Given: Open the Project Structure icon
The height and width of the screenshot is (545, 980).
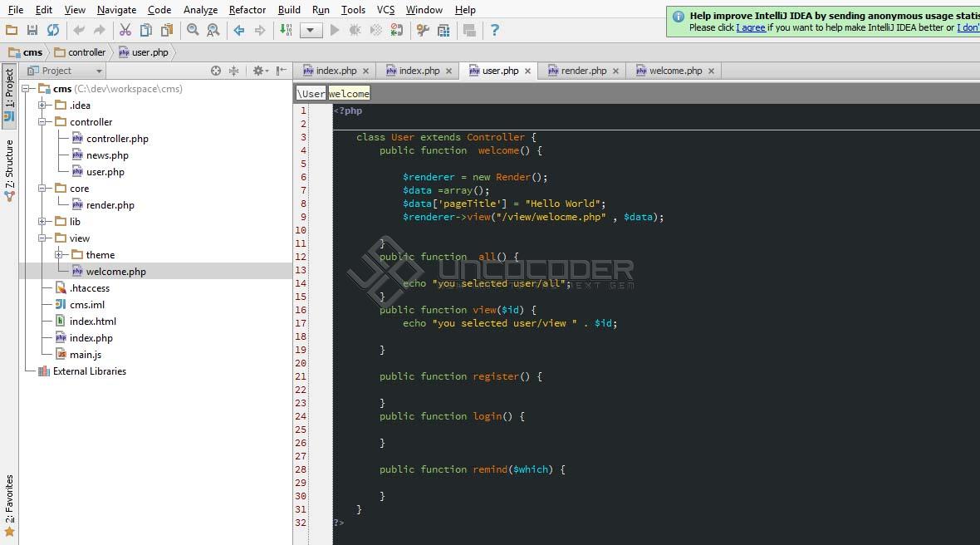Looking at the screenshot, I should click(443, 30).
